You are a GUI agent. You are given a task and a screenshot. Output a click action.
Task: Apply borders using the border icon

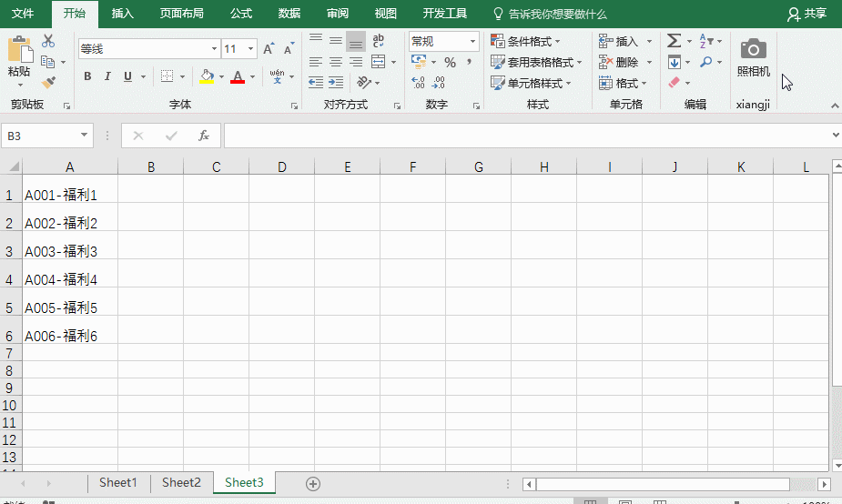click(167, 76)
